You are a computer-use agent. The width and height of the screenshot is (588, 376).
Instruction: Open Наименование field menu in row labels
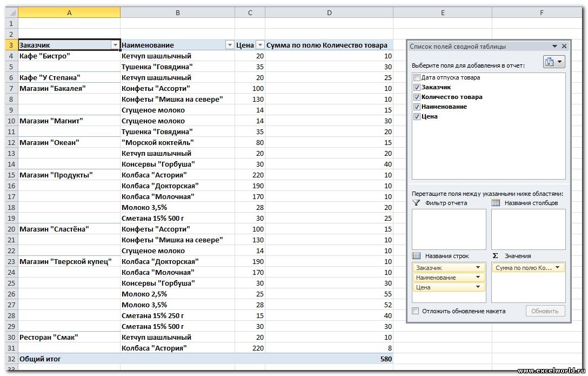pos(478,278)
